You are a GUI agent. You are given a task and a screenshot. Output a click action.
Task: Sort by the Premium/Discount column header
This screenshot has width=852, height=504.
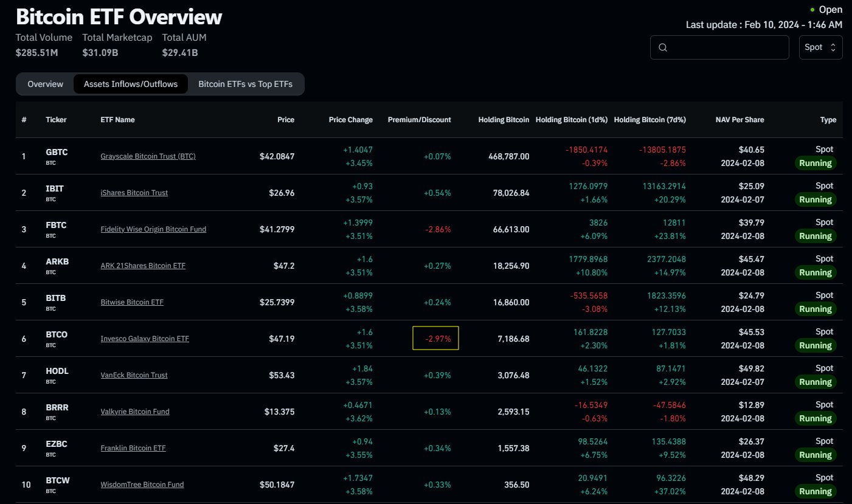pos(419,120)
